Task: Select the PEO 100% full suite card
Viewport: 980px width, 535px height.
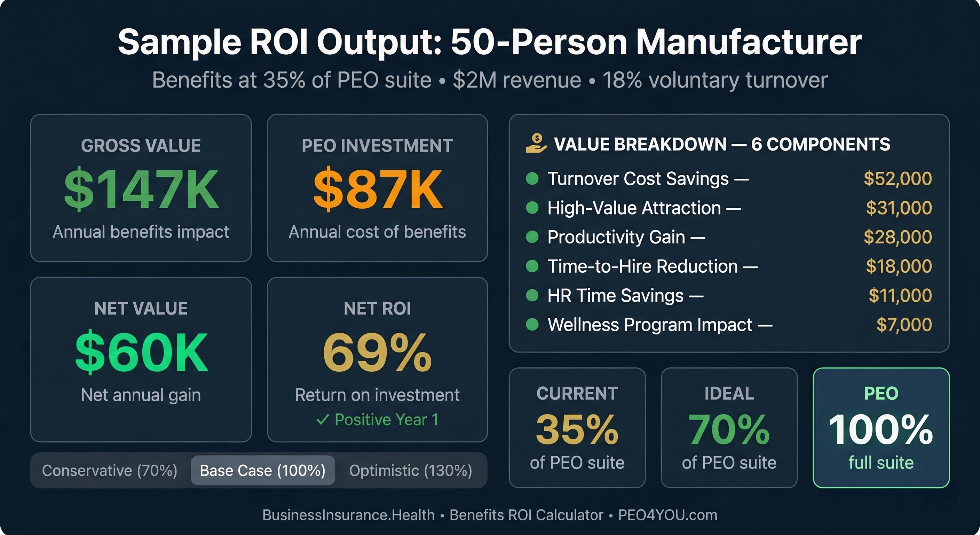Action: pos(881,427)
